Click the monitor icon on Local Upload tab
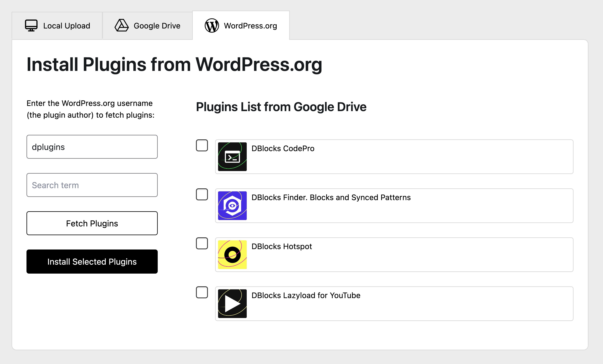603x364 pixels. point(31,25)
